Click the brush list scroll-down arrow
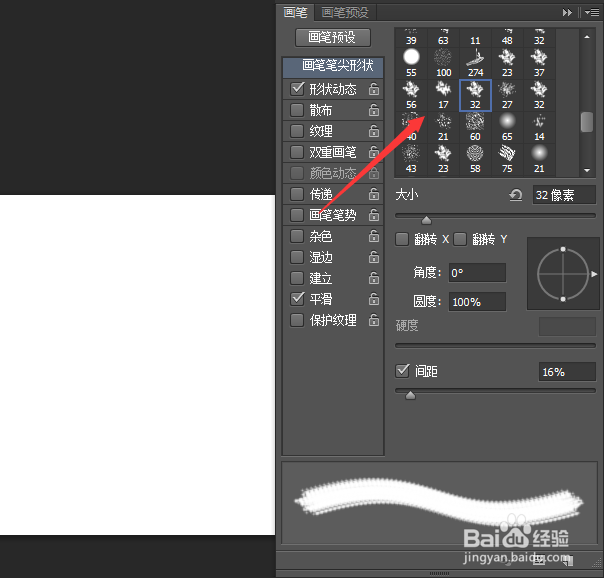Image resolution: width=604 pixels, height=578 pixels. point(587,170)
